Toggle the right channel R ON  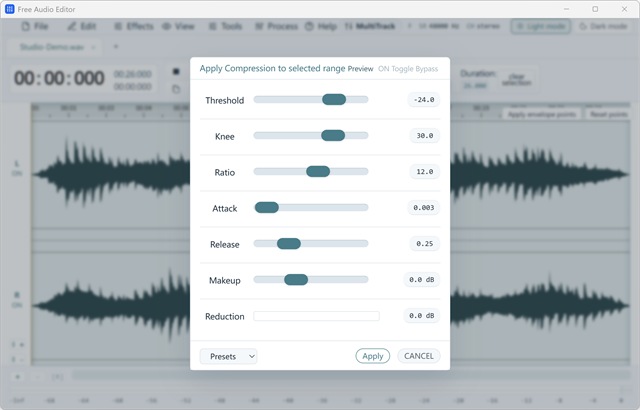tap(17, 300)
